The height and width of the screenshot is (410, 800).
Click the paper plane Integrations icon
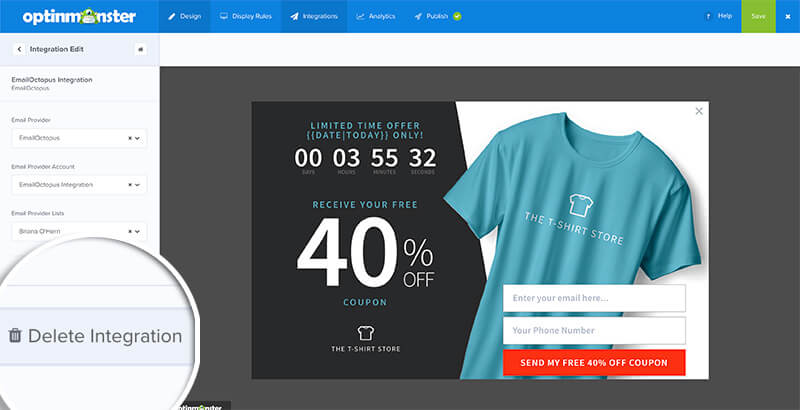(x=294, y=16)
